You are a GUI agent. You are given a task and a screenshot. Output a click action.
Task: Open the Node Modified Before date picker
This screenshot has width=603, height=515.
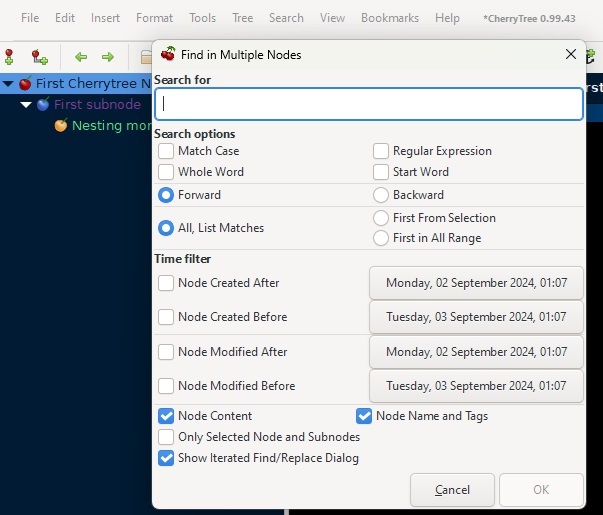click(476, 386)
